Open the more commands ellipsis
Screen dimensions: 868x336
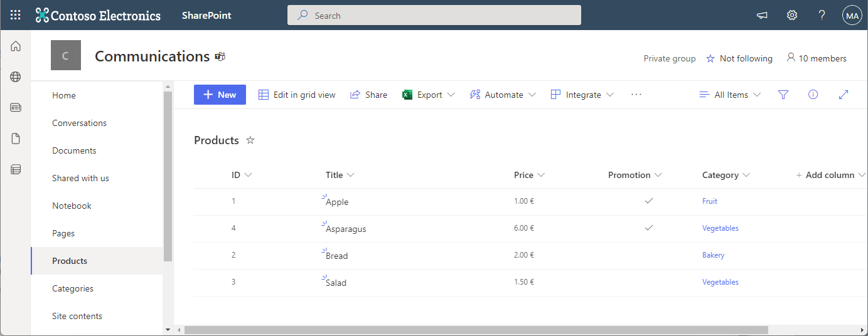(636, 95)
